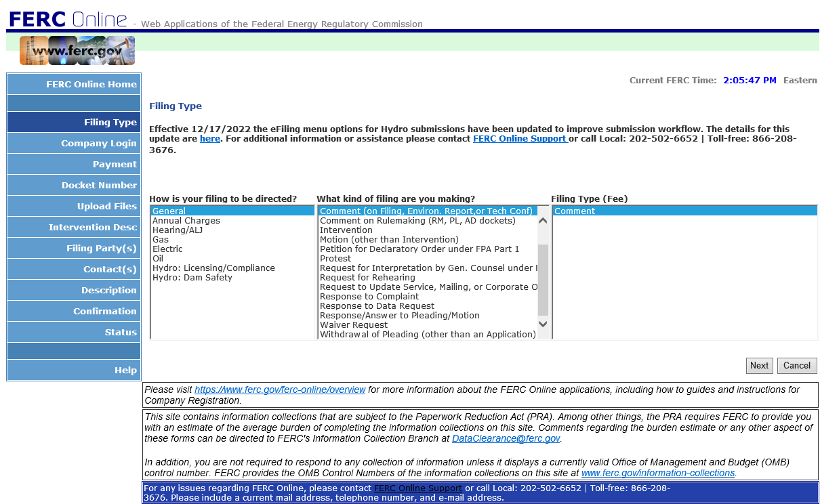Select Electric in filing direction list

[232, 249]
